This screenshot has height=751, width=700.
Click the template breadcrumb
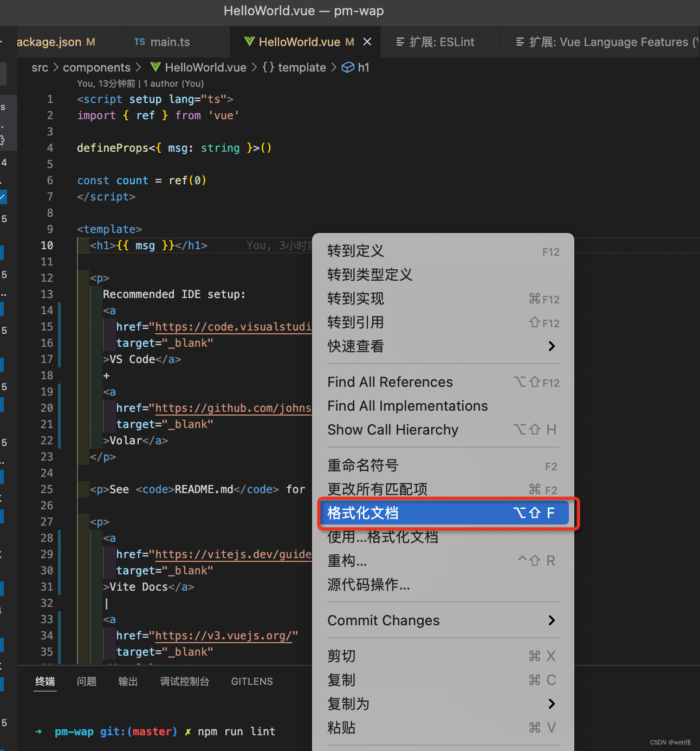point(302,67)
